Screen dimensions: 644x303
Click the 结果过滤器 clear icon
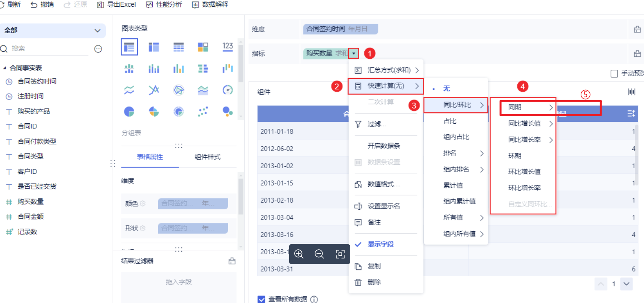(232, 261)
